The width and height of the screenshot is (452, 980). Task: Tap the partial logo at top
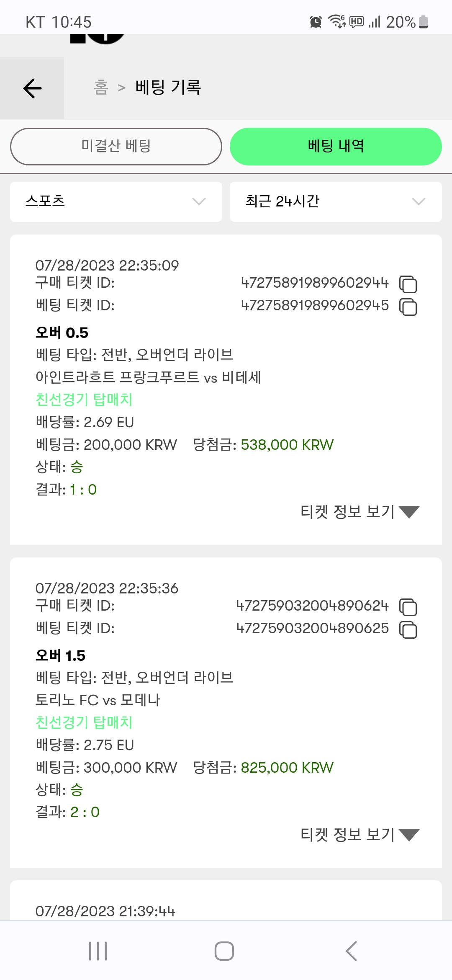click(x=98, y=39)
